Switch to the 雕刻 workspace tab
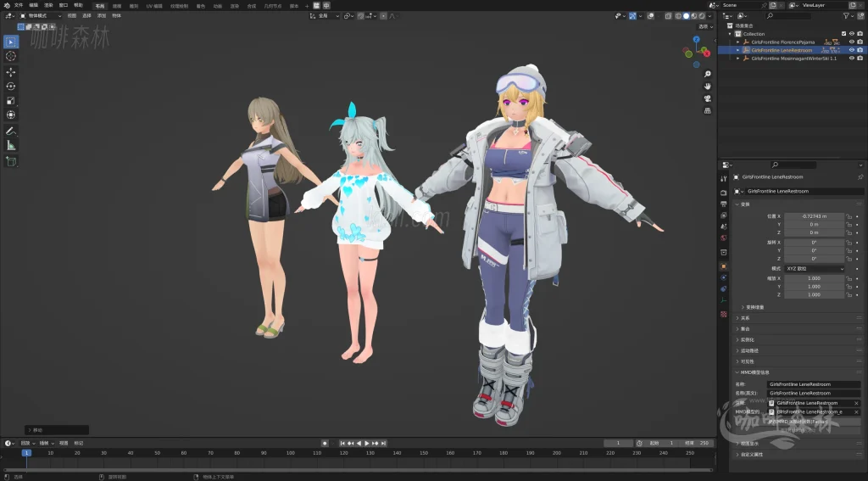This screenshot has height=481, width=868. pyautogui.click(x=134, y=6)
